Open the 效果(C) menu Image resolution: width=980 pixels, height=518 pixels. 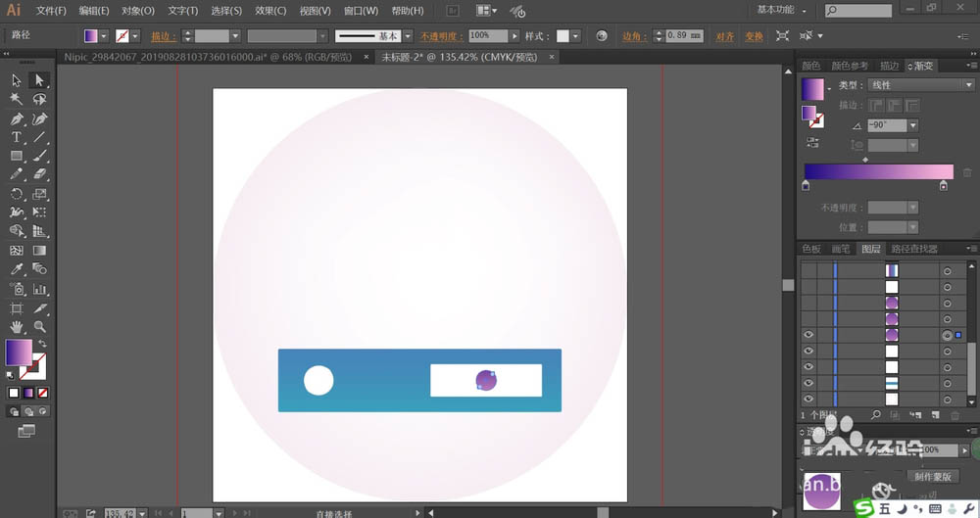270,11
